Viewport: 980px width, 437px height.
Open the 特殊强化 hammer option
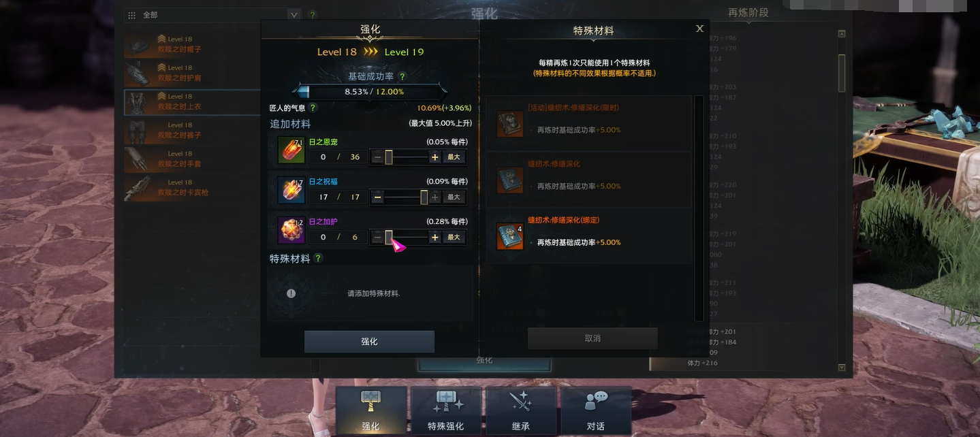click(446, 411)
